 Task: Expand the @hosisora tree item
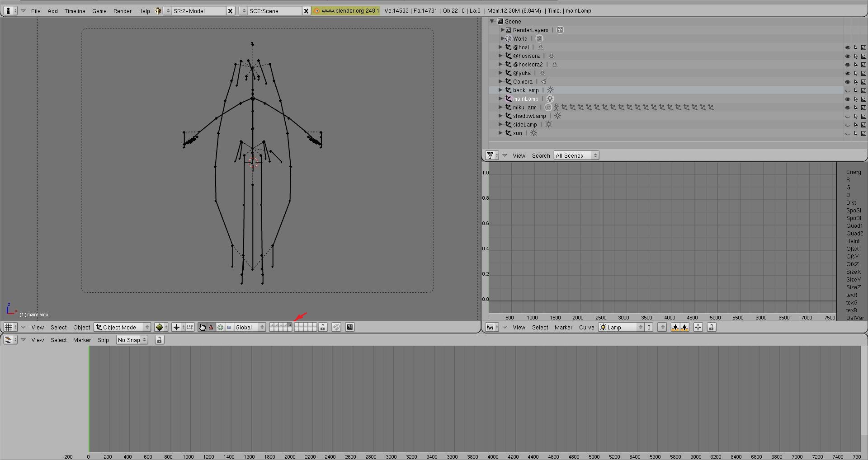click(x=500, y=56)
